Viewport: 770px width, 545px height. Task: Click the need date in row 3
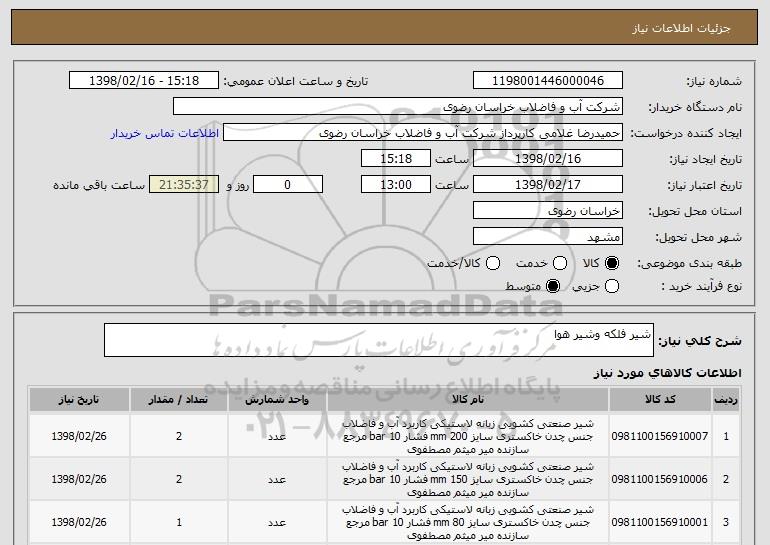point(79,522)
